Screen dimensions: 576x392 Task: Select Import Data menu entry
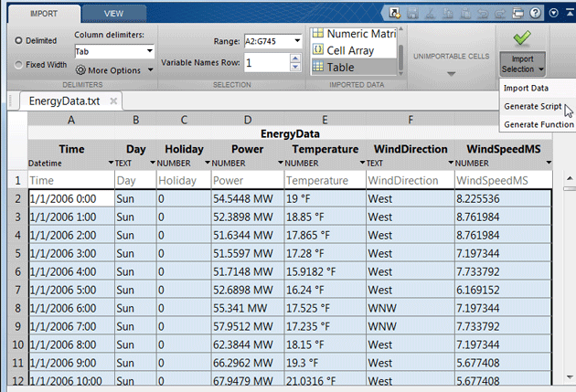coord(526,89)
